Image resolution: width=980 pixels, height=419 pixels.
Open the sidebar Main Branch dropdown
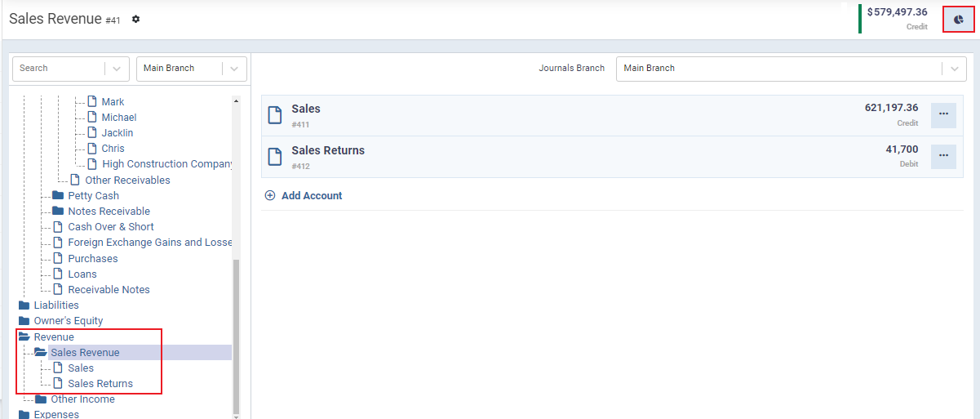(x=192, y=69)
